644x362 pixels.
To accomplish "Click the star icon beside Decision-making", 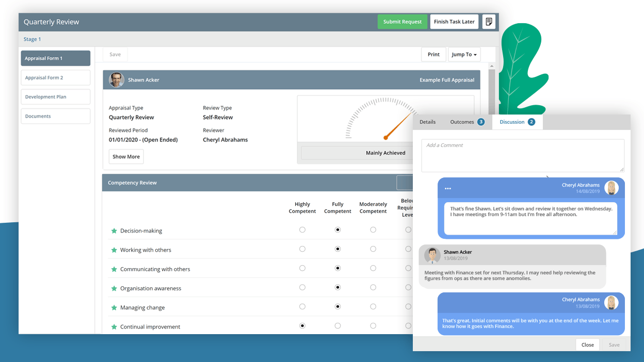I will pos(115,231).
